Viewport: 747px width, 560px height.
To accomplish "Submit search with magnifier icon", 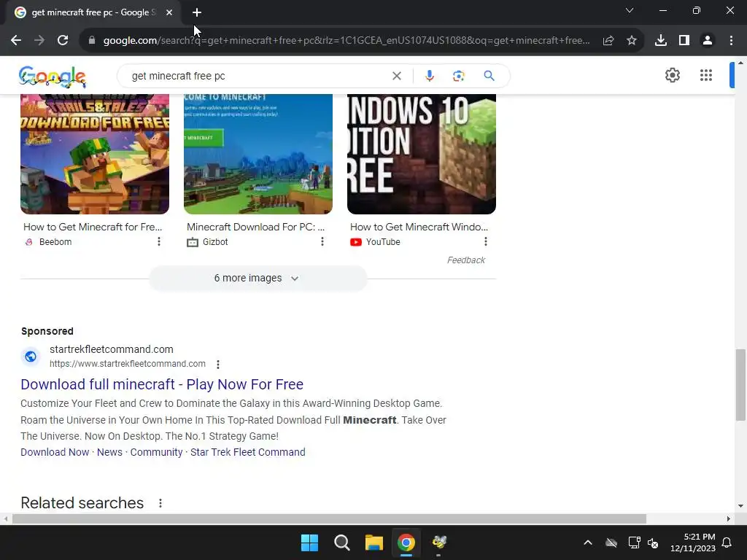I will (489, 76).
